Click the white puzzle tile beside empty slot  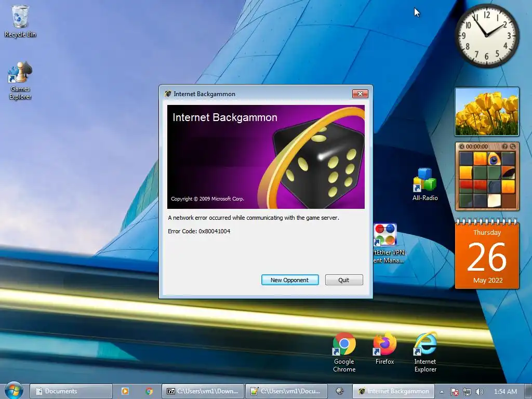[494, 200]
